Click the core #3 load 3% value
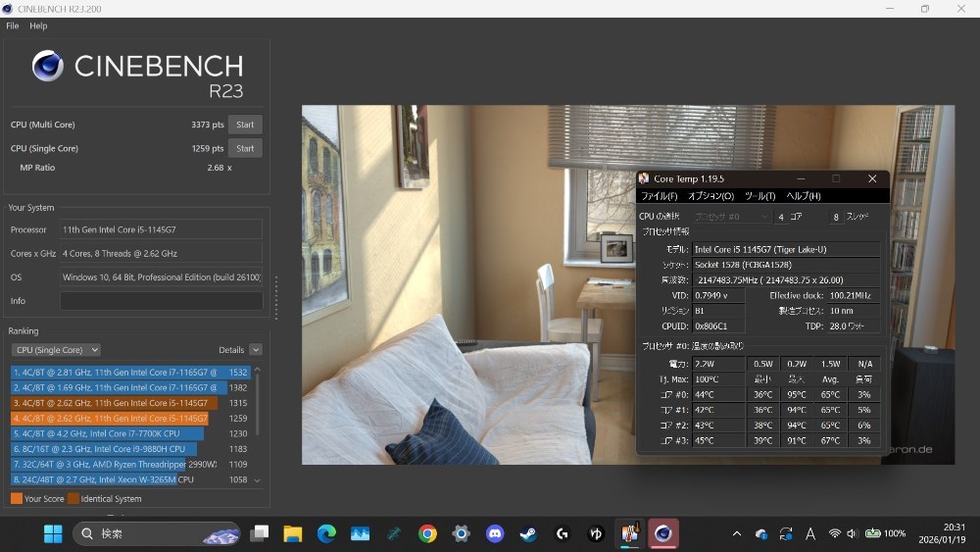The height and width of the screenshot is (552, 980). pyautogui.click(x=864, y=440)
